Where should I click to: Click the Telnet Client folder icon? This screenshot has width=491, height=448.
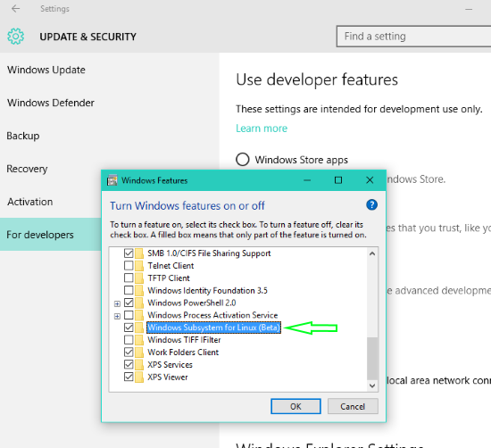click(139, 265)
